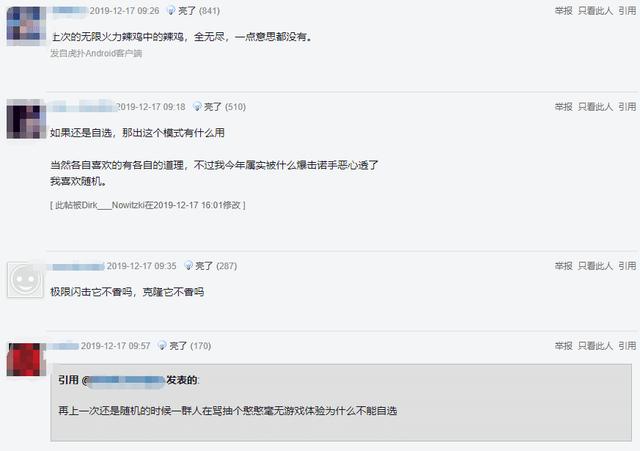Select 只看此人 on the 09:57 comment
Viewport: 640px width, 451px height.
point(595,346)
